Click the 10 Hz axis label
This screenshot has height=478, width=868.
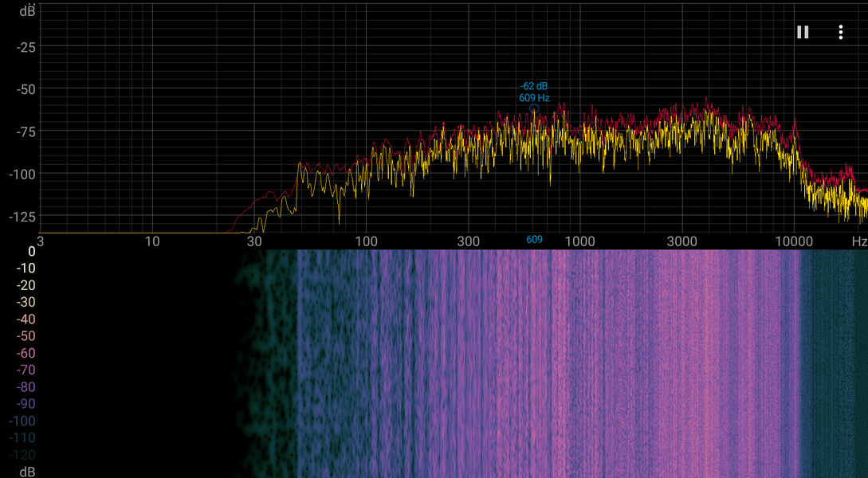tap(151, 241)
